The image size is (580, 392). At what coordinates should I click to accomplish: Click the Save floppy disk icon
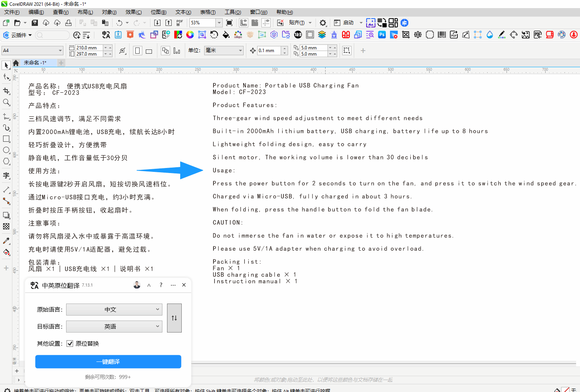[35, 23]
